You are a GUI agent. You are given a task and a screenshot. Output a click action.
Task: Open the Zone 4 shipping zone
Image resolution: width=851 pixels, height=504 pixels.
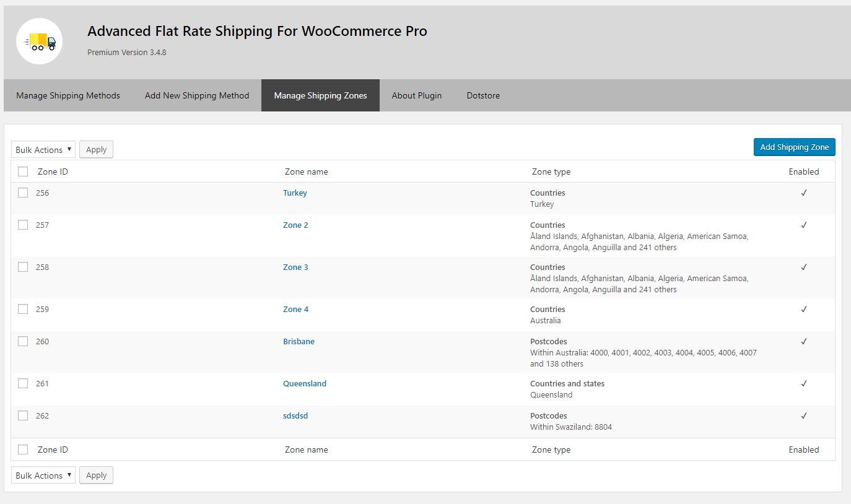pyautogui.click(x=295, y=309)
